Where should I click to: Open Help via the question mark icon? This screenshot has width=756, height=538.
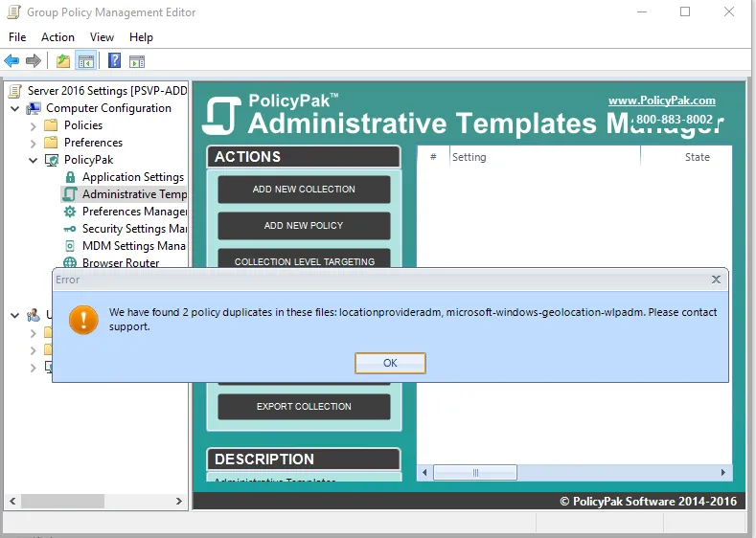(114, 61)
